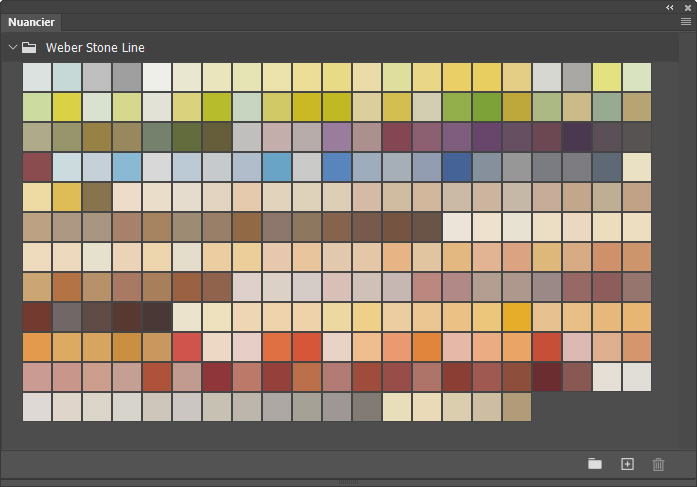Pick the bright red swatch in tenth row

pos(187,347)
